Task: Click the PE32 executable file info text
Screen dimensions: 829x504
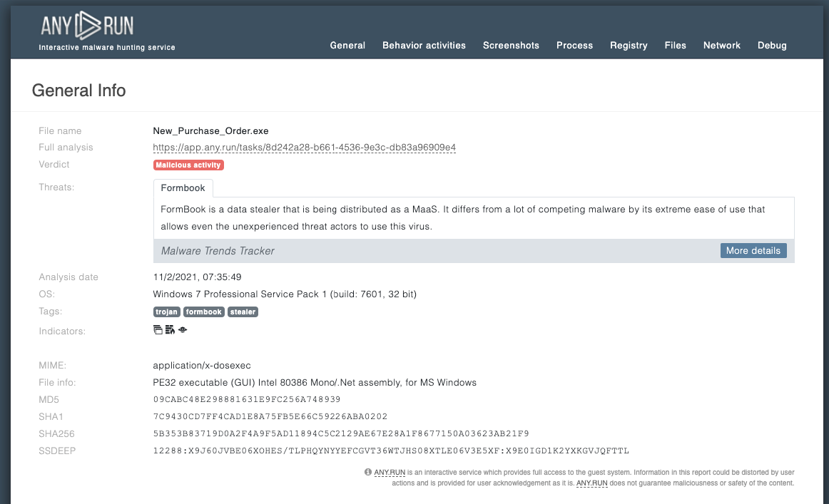Action: pyautogui.click(x=315, y=383)
